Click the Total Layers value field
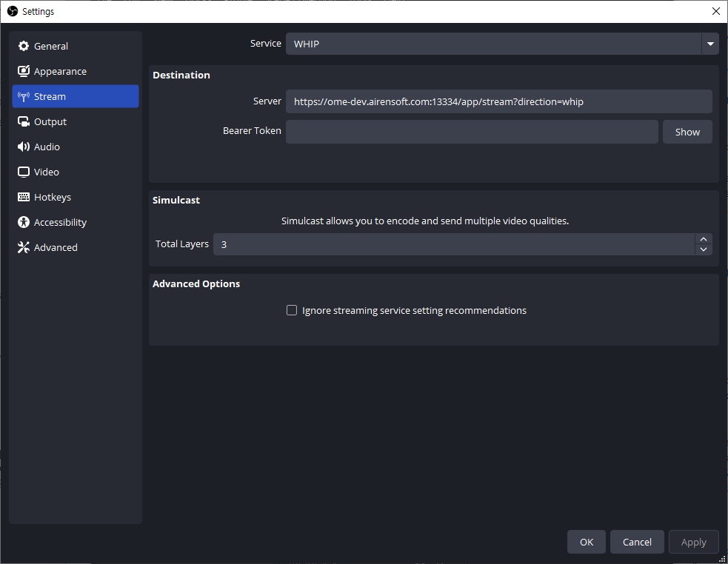 click(x=453, y=244)
